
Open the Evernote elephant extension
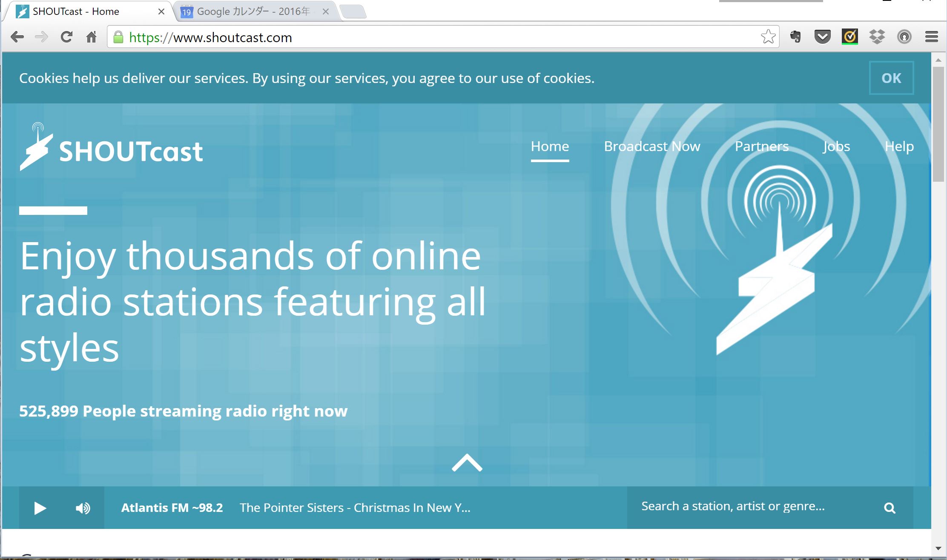pos(795,37)
